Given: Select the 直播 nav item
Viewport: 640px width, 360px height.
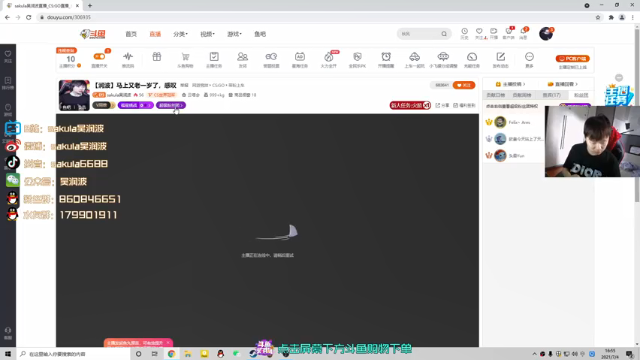Looking at the screenshot, I should coord(155,34).
